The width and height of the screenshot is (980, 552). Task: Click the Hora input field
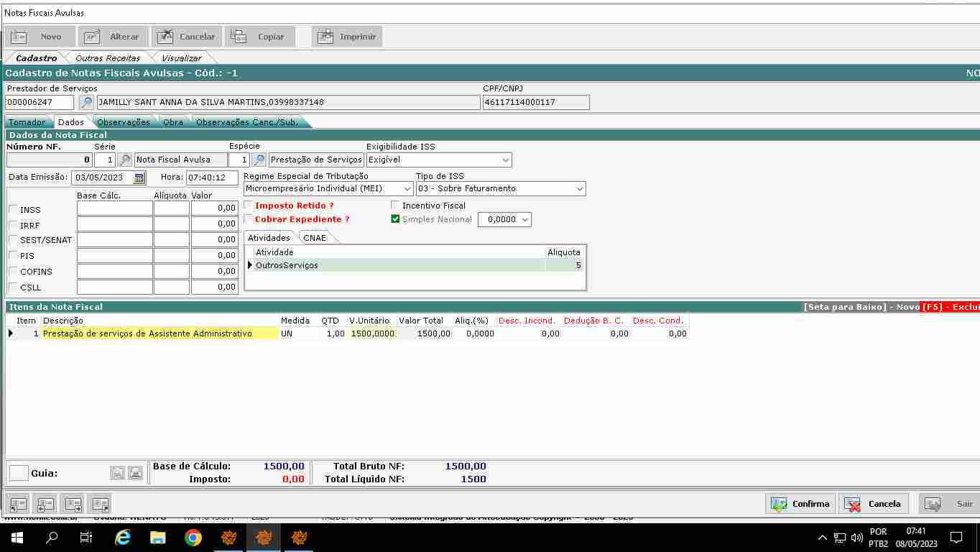click(211, 178)
